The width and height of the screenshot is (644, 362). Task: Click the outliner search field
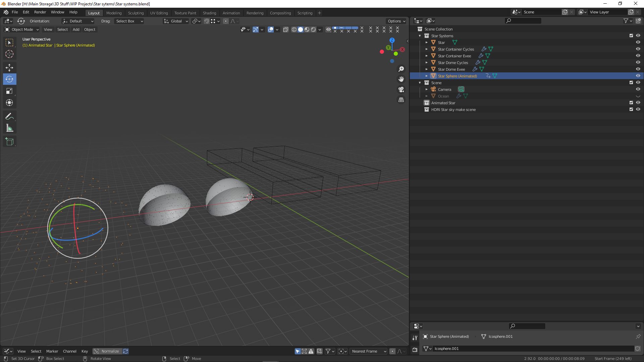523,20
